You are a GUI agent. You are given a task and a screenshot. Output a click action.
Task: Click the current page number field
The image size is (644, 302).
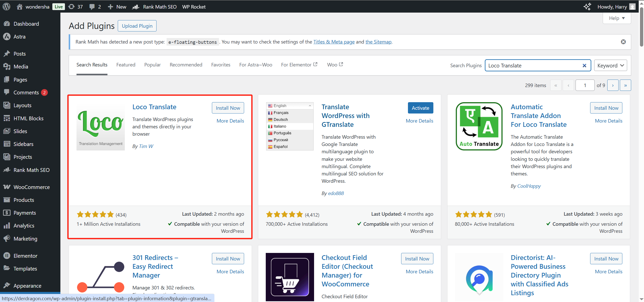point(585,85)
